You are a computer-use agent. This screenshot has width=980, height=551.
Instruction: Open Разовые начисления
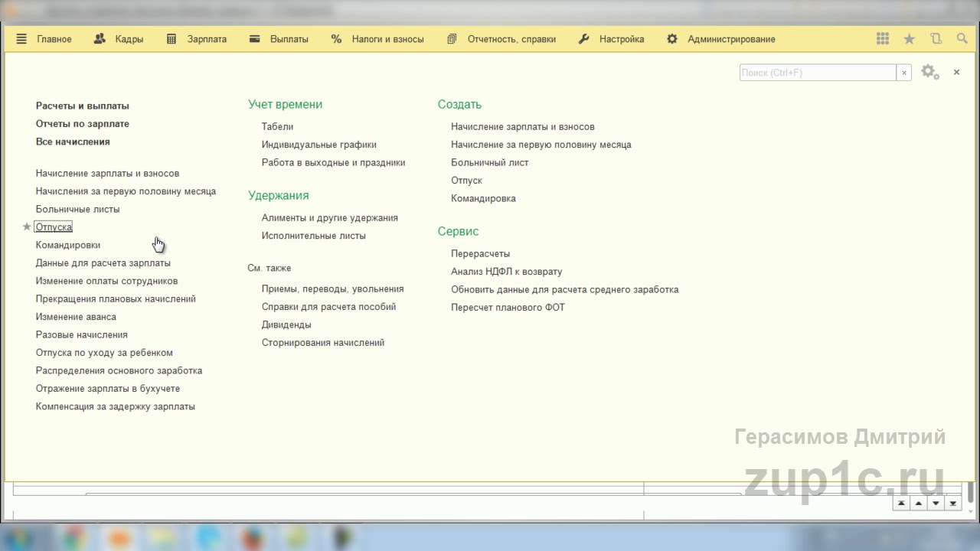click(82, 334)
